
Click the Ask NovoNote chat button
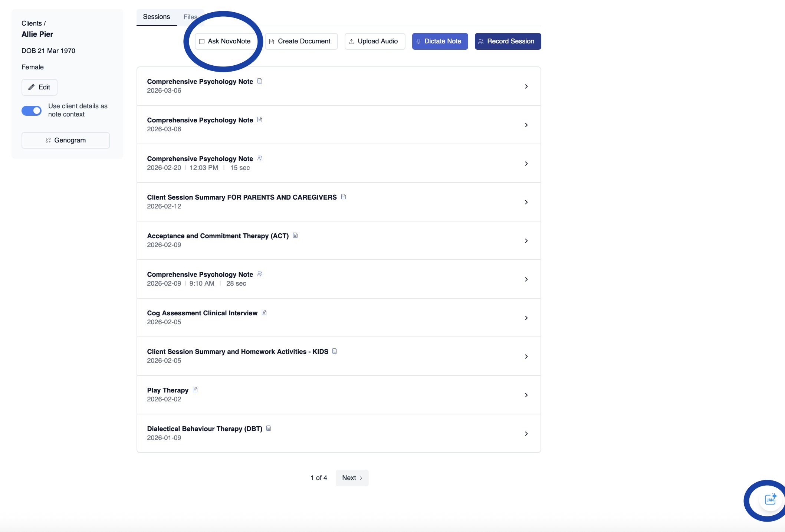click(225, 41)
